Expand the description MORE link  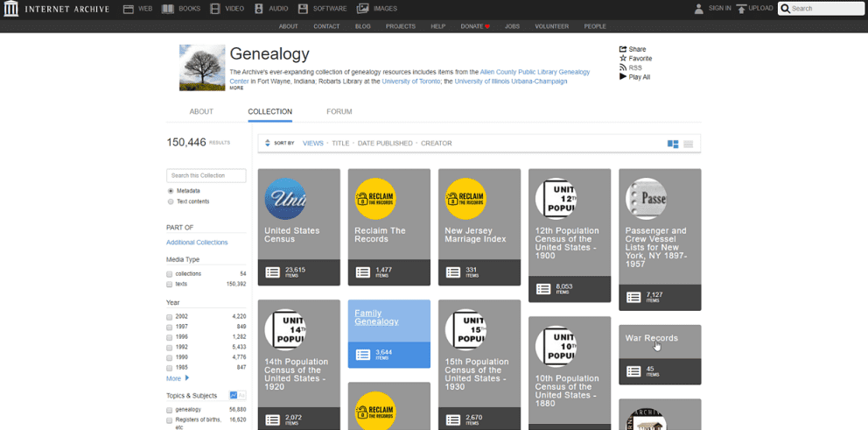tap(236, 88)
